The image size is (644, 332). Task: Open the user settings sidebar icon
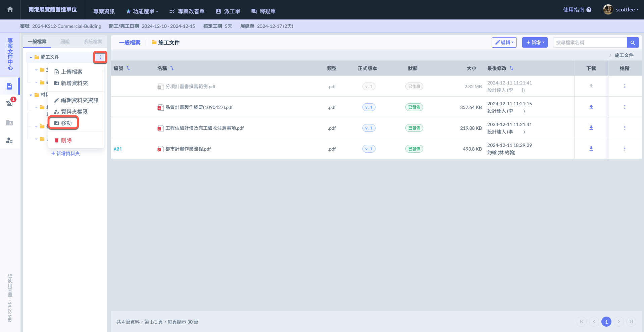click(x=9, y=141)
